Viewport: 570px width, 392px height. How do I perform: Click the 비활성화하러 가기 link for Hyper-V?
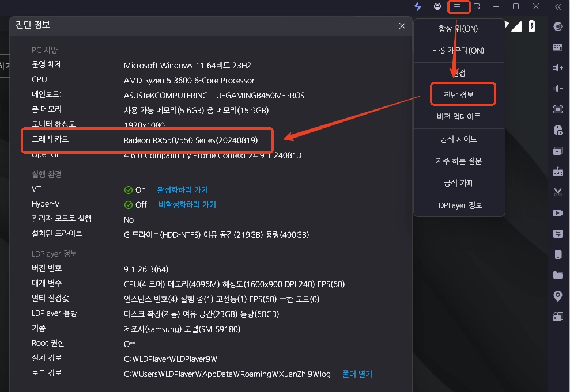pyautogui.click(x=187, y=205)
